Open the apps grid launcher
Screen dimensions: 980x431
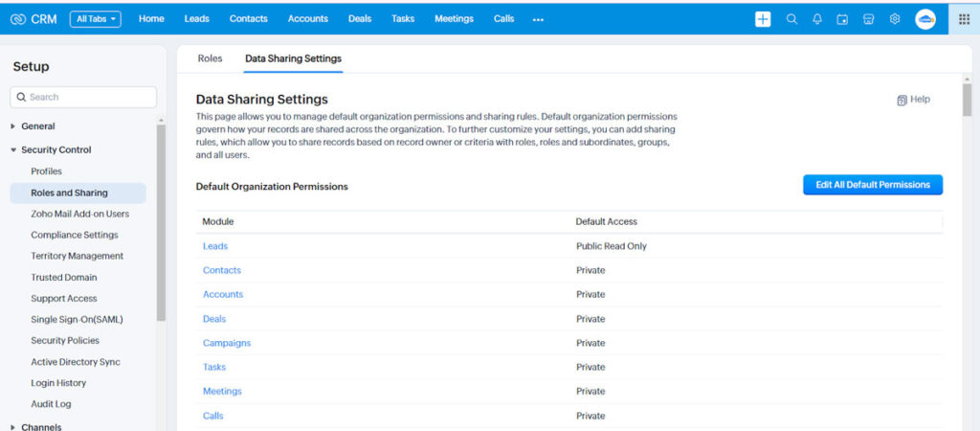(964, 19)
